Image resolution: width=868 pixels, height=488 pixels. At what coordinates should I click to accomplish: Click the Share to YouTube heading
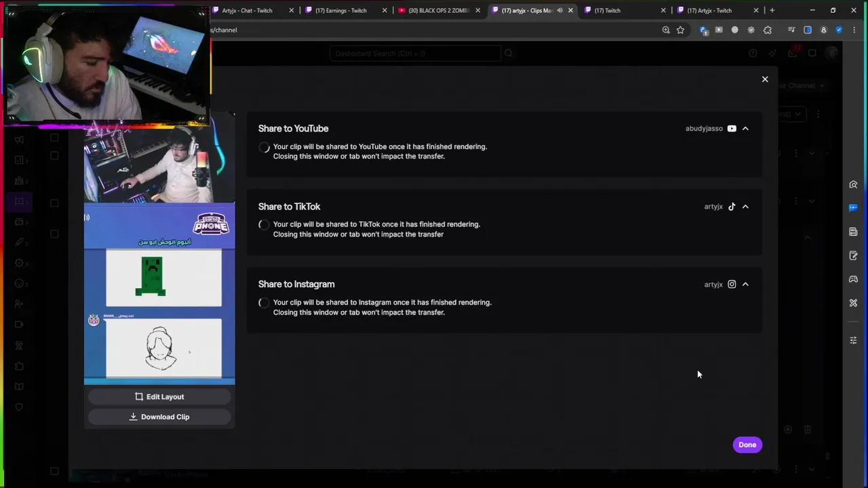click(x=293, y=128)
